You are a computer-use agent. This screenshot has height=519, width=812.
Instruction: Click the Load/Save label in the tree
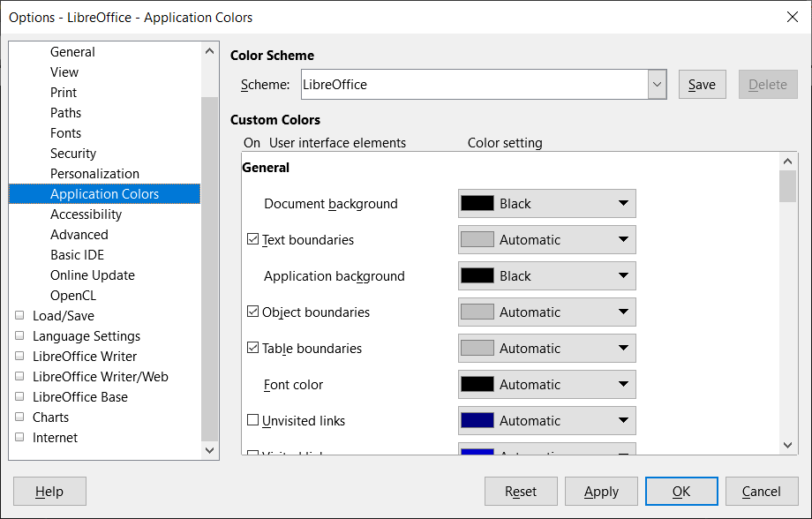[64, 315]
